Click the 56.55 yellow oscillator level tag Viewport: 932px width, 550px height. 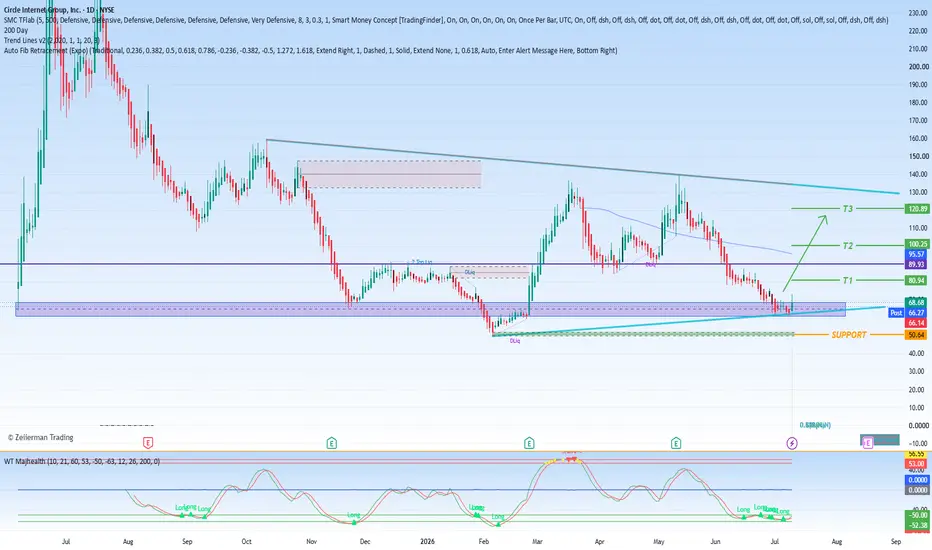[917, 454]
